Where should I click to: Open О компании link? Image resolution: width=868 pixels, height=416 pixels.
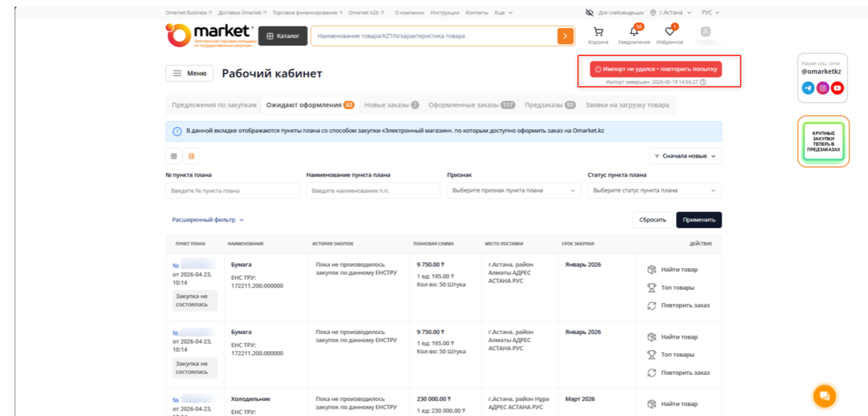click(x=410, y=13)
